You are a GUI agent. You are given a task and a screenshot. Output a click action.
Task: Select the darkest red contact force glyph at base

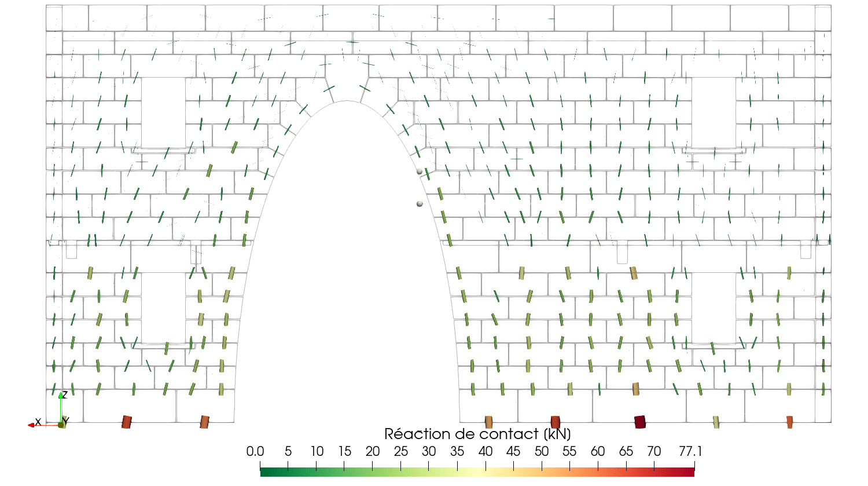click(640, 422)
